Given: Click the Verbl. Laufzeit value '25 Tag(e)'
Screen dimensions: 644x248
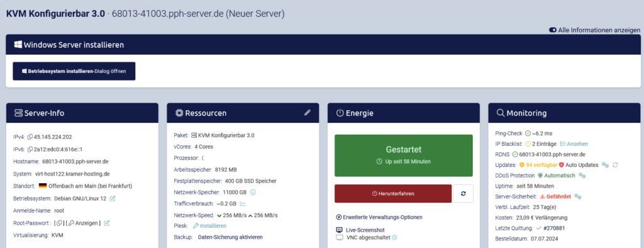Looking at the screenshot, I should tap(544, 207).
